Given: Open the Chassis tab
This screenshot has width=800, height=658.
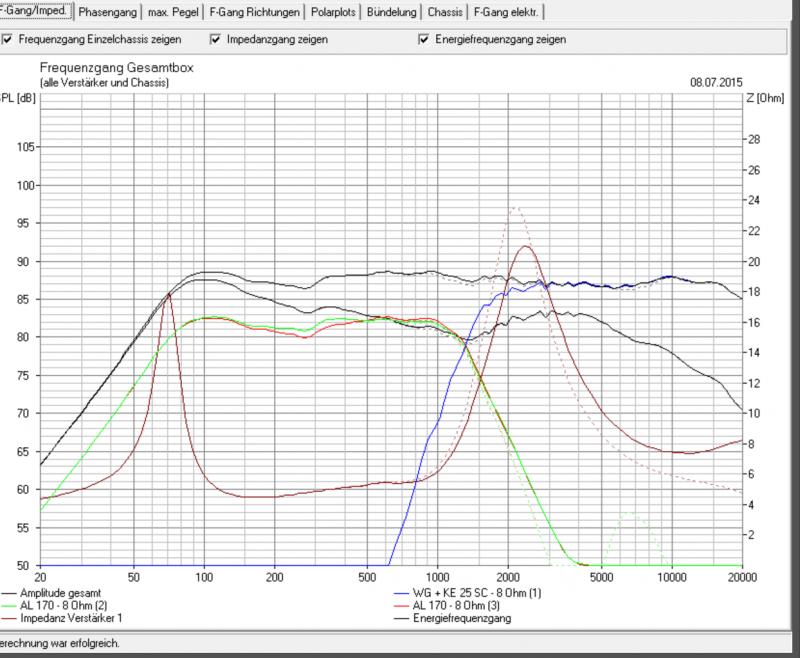Looking at the screenshot, I should [x=444, y=13].
